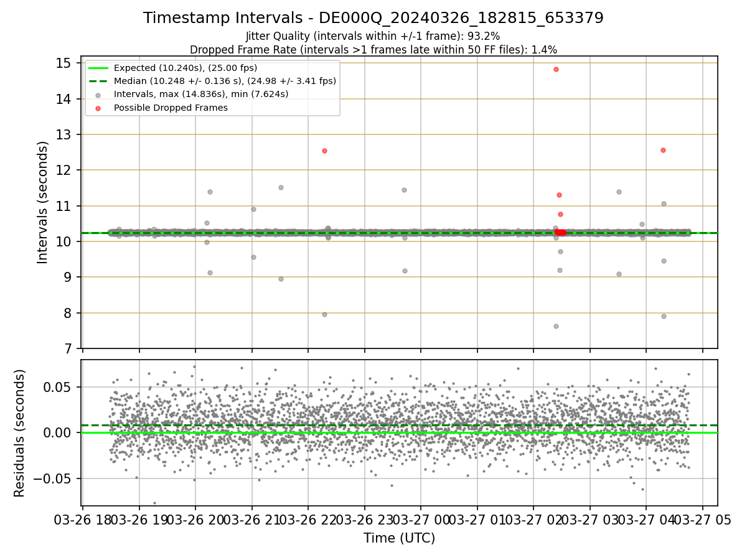Screen dimensions: 747x560
Task: Click the 'Residuals (seconds)' y-axis label
Action: point(20,433)
